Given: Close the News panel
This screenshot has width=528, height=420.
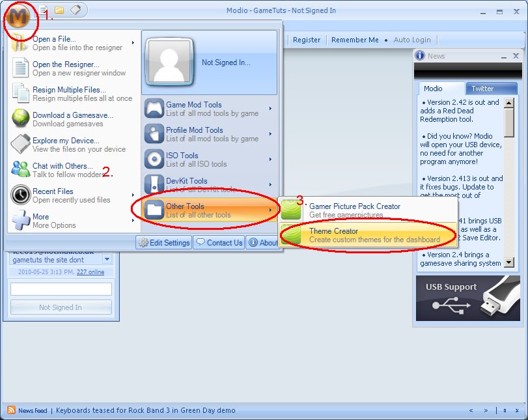Looking at the screenshot, I should (516, 56).
